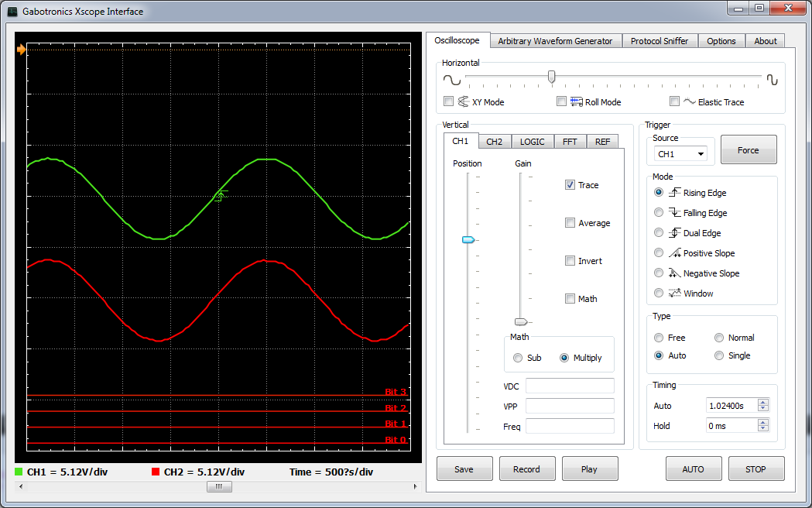Select the Falling Edge trigger mode
812x508 pixels.
659,212
